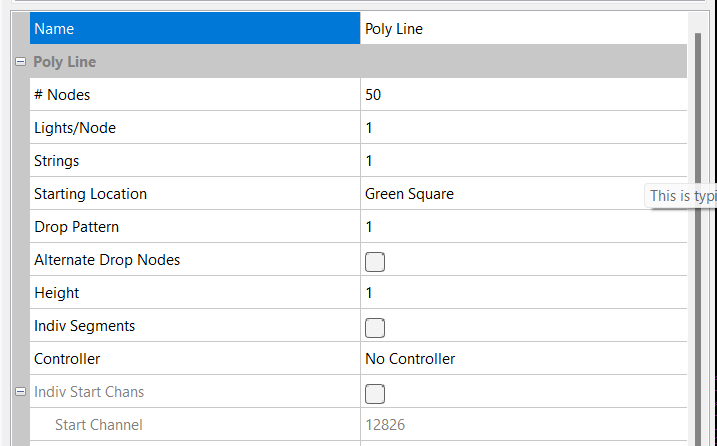Open Starting Location Green Square dropdown

523,194
